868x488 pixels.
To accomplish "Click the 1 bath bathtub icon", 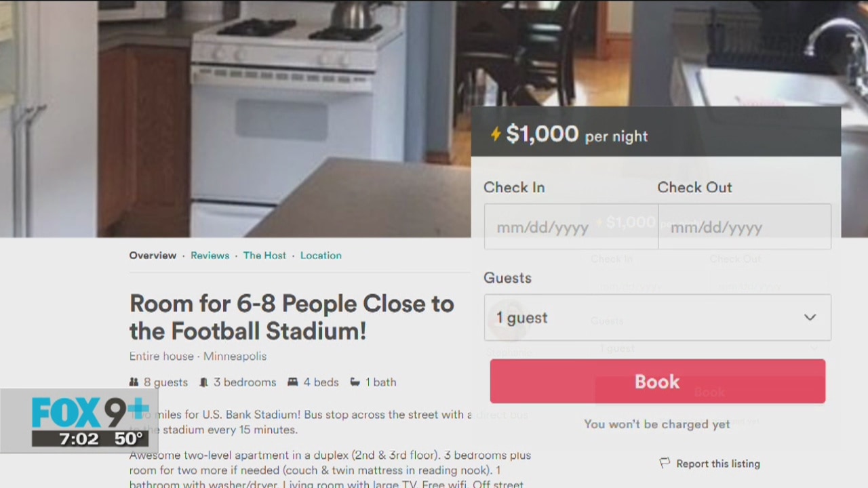I will (x=355, y=382).
